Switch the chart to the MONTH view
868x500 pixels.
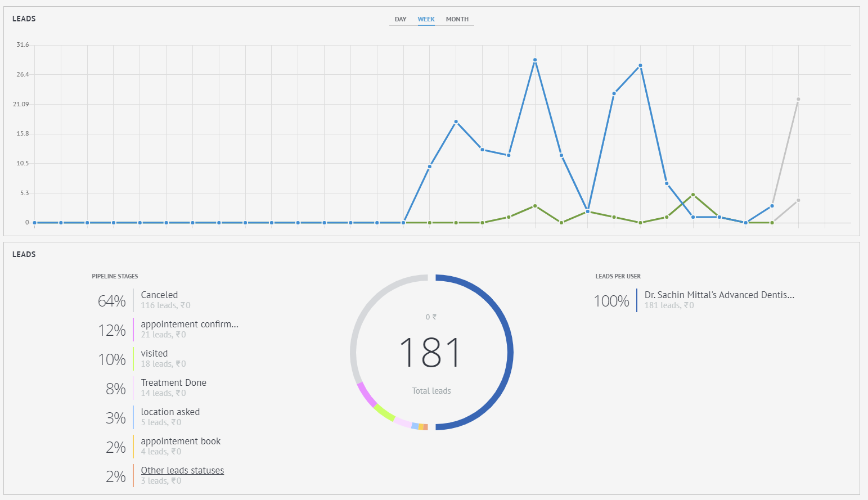click(x=457, y=19)
